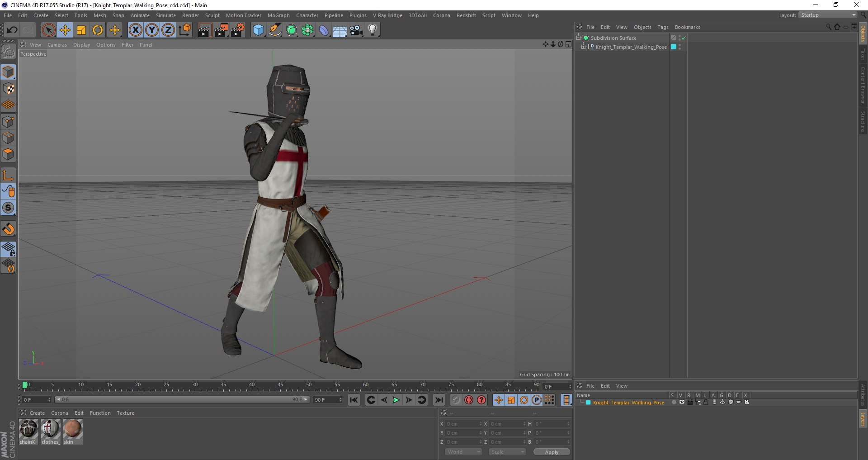This screenshot has width=868, height=460.
Task: Open Object Manager Tags menu
Action: coord(663,27)
